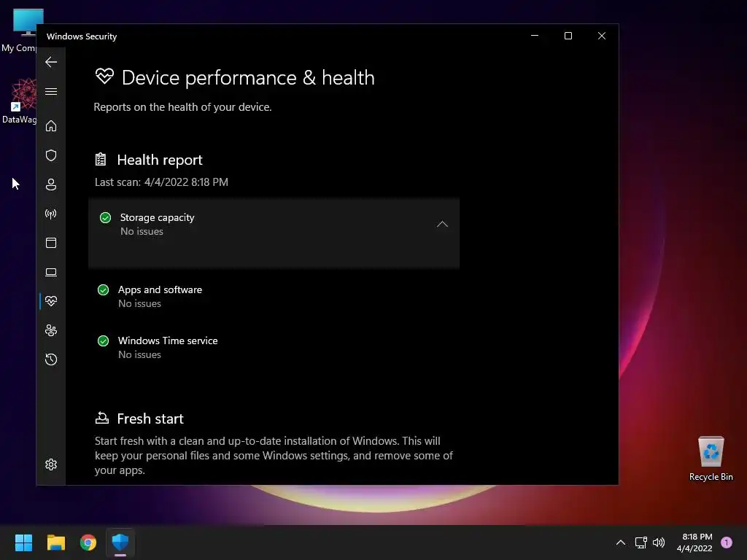Open network status tray icon
Screen dimensions: 747x560
point(640,542)
